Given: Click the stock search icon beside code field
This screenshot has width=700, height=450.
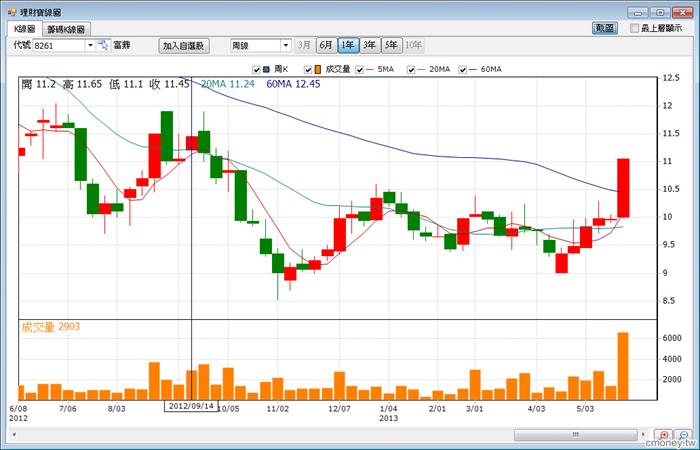Looking at the screenshot, I should click(x=102, y=45).
